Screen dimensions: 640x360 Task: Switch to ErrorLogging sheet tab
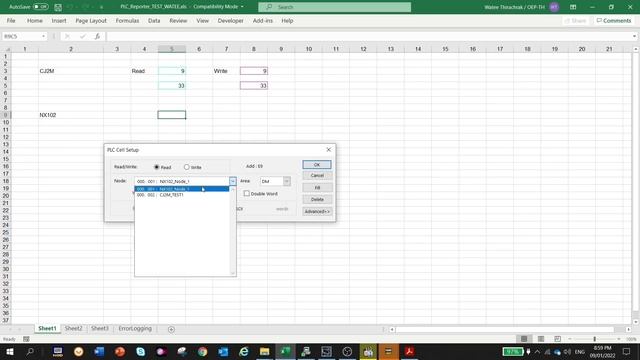[135, 329]
